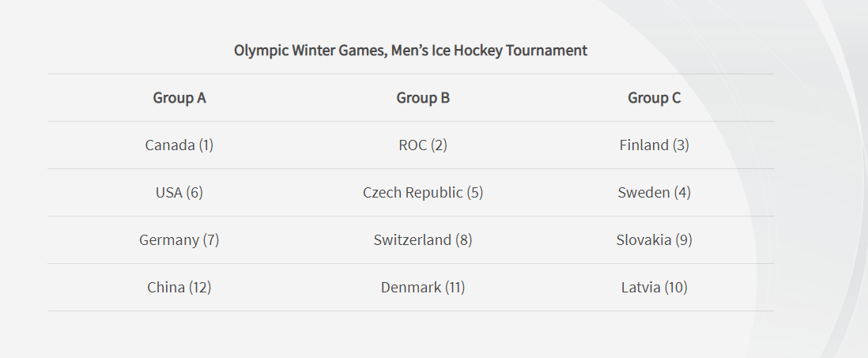
Task: Select the Group C column header
Action: pyautogui.click(x=655, y=98)
